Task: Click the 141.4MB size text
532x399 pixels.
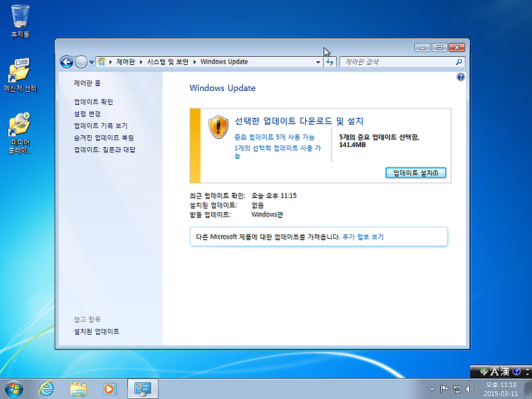Action: pyautogui.click(x=352, y=145)
